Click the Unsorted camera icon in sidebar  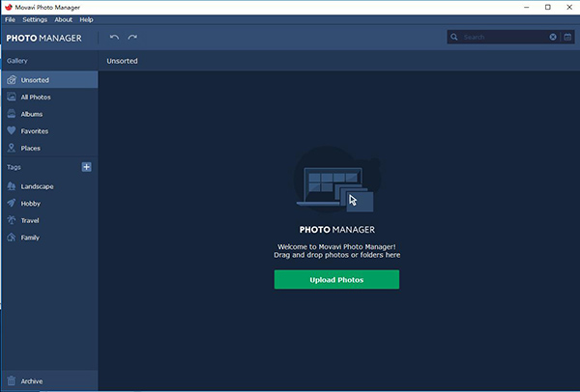coord(12,80)
